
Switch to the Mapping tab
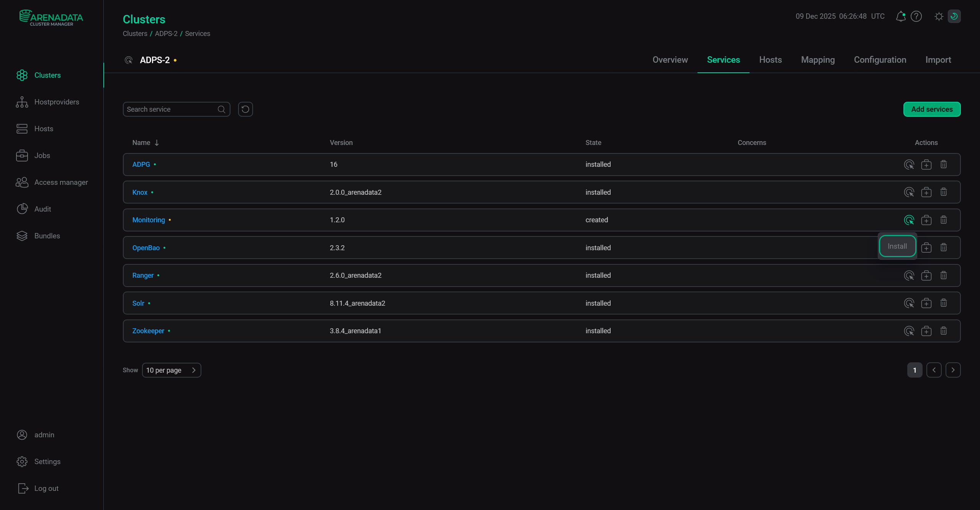818,60
